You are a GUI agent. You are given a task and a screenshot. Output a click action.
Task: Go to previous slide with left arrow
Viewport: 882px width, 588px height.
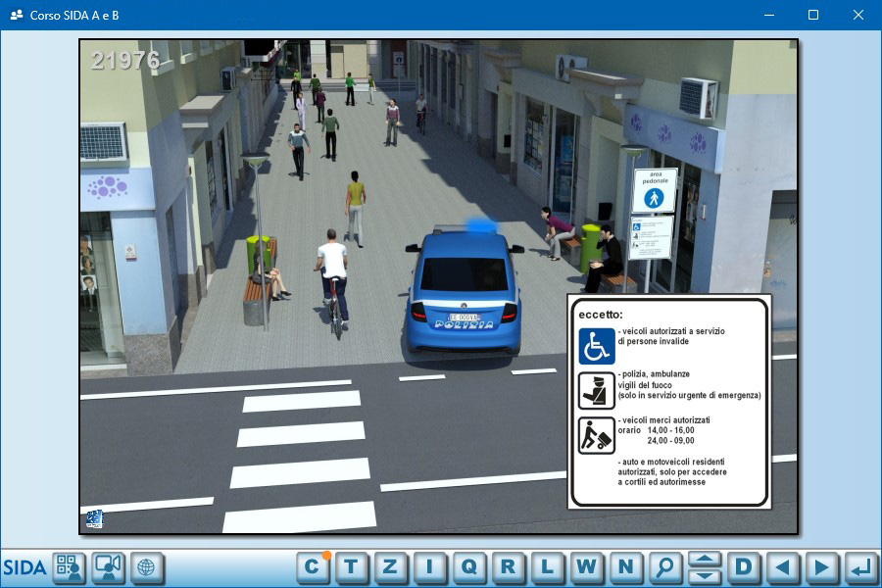(x=782, y=566)
